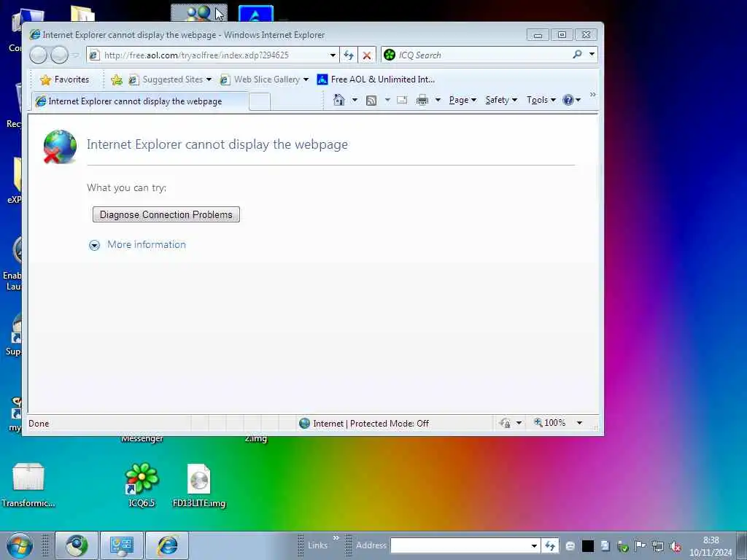747x560 pixels.
Task: Expand the Print dropdown arrow
Action: tap(438, 100)
